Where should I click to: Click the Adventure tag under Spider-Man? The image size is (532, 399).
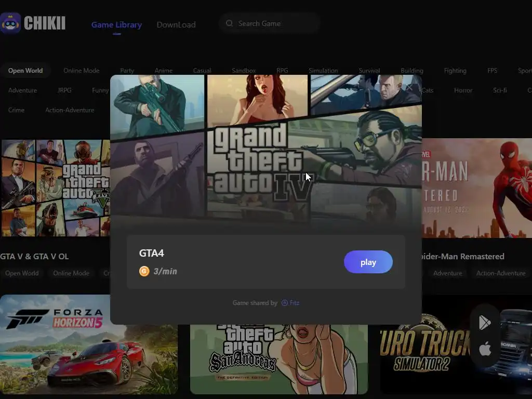447,273
